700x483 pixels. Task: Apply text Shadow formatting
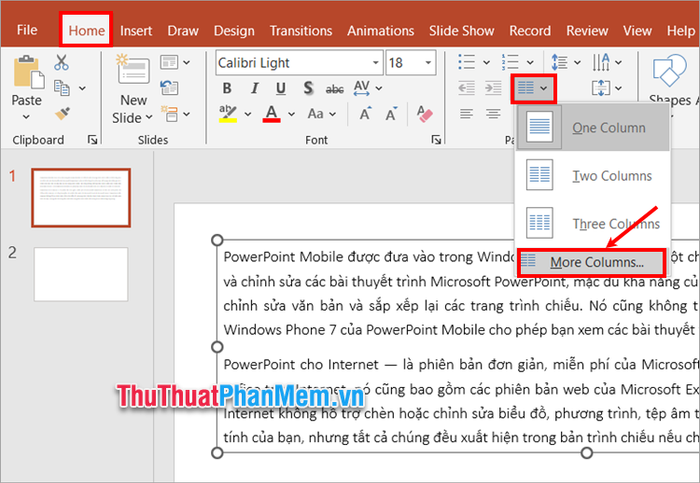(308, 88)
